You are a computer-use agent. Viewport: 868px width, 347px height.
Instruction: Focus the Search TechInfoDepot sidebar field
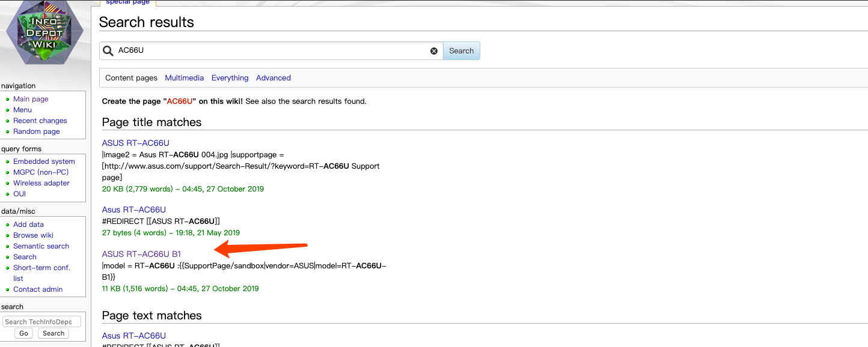[x=41, y=322]
